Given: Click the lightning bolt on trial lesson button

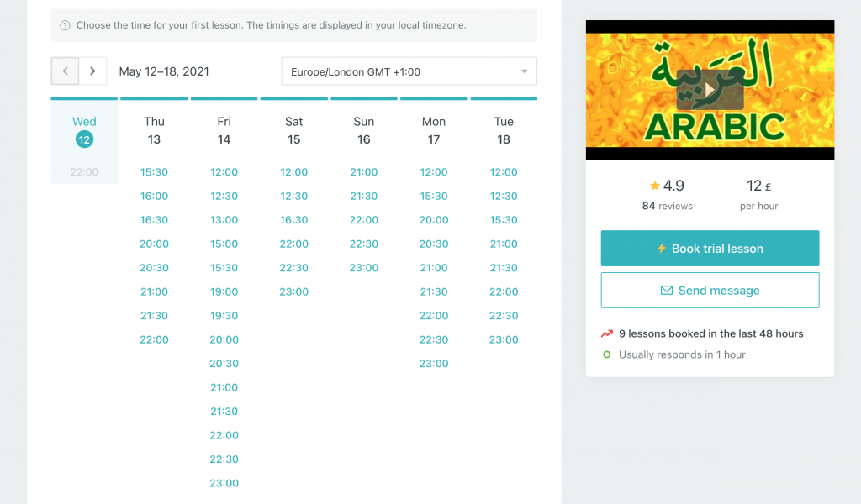Looking at the screenshot, I should (660, 249).
